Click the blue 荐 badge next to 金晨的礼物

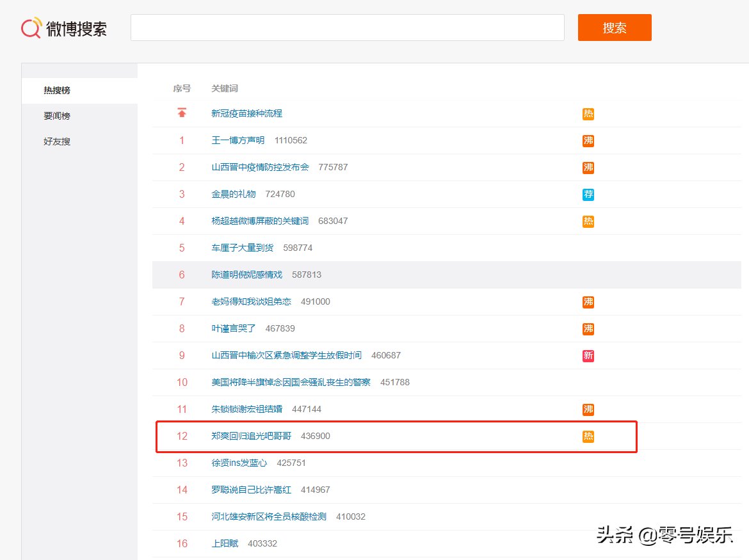(x=588, y=195)
